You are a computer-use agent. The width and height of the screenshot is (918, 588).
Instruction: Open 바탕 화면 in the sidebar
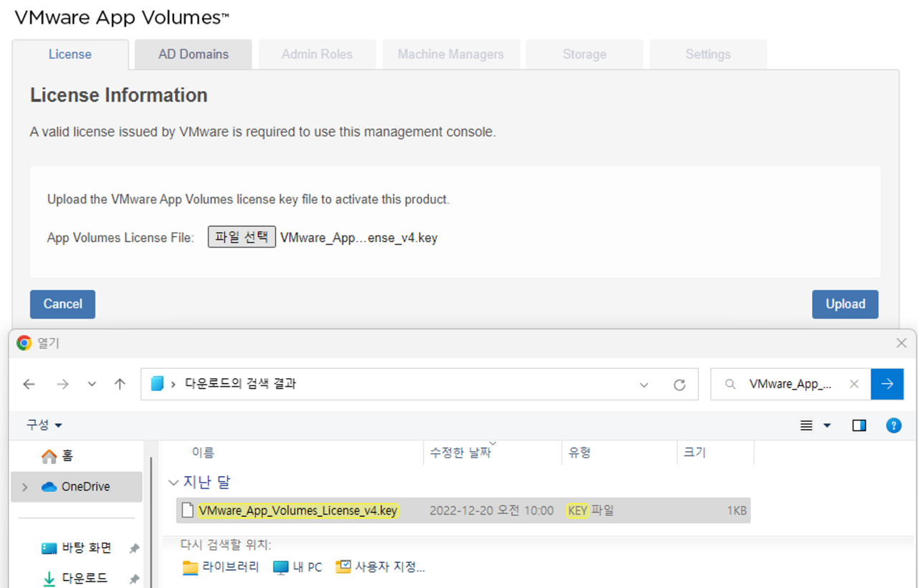point(77,548)
